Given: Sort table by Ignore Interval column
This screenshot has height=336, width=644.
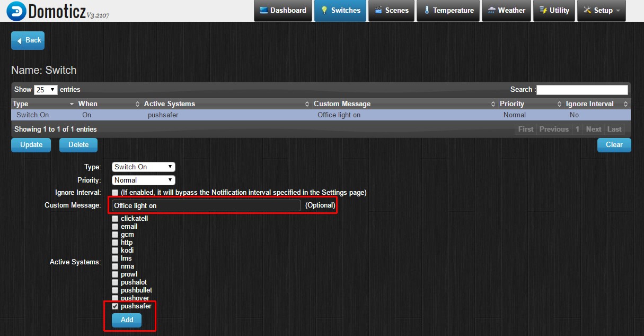Looking at the screenshot, I should 597,104.
